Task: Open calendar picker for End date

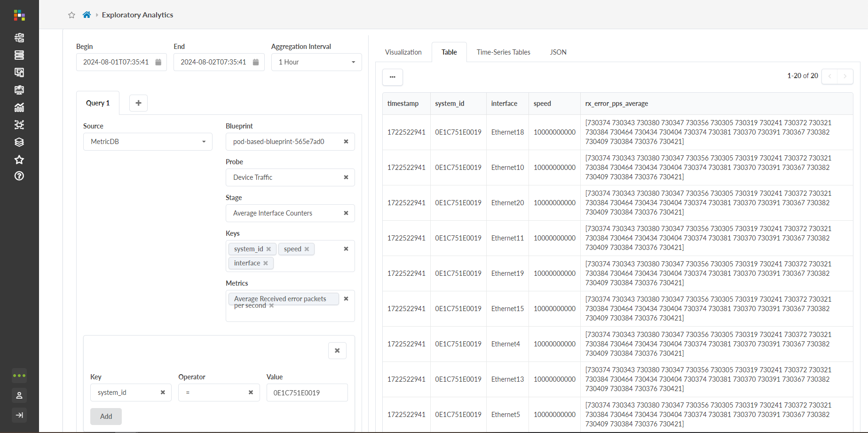Action: [256, 62]
